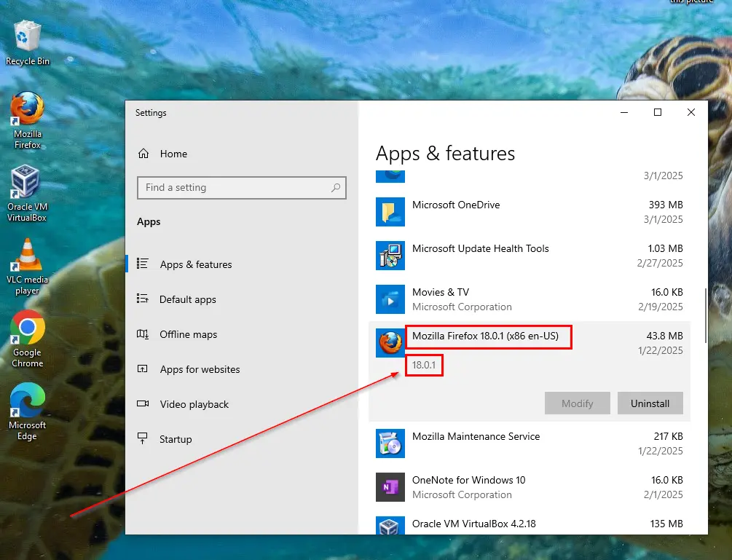Maximize the Settings window

pyautogui.click(x=658, y=112)
